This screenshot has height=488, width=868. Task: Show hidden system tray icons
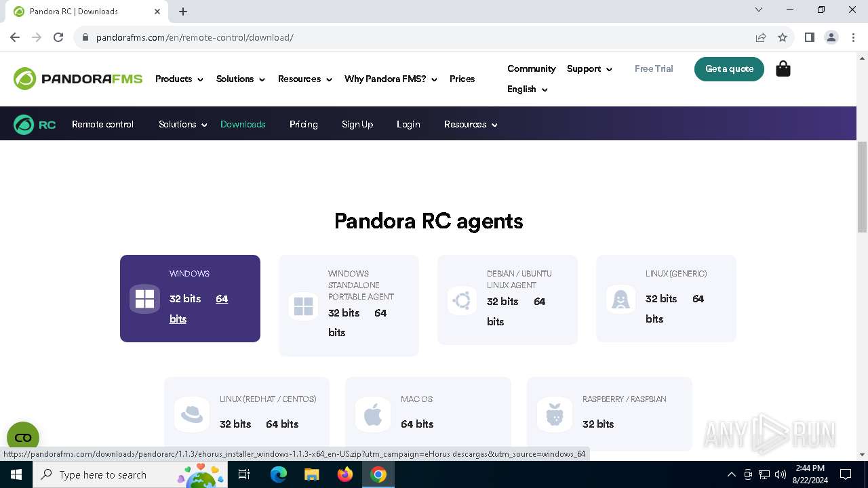point(731,474)
